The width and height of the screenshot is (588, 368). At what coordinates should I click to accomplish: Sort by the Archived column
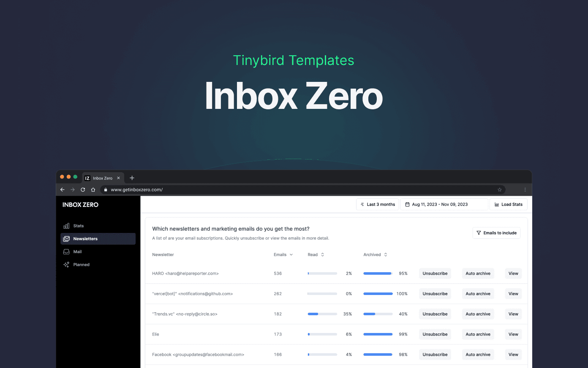pyautogui.click(x=375, y=255)
